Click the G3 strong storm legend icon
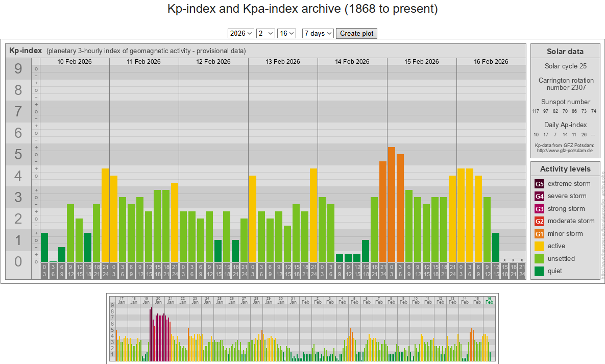This screenshot has height=364, width=605. [539, 209]
